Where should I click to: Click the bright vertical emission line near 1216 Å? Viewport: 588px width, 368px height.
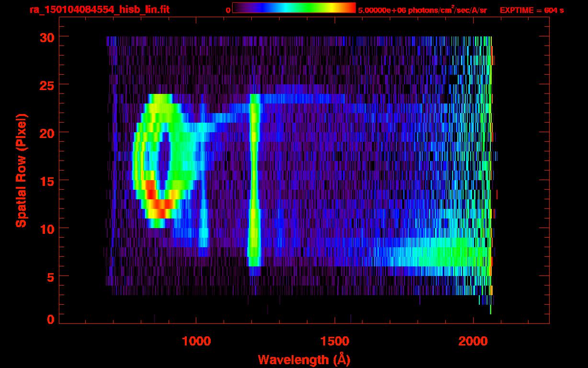click(x=254, y=180)
